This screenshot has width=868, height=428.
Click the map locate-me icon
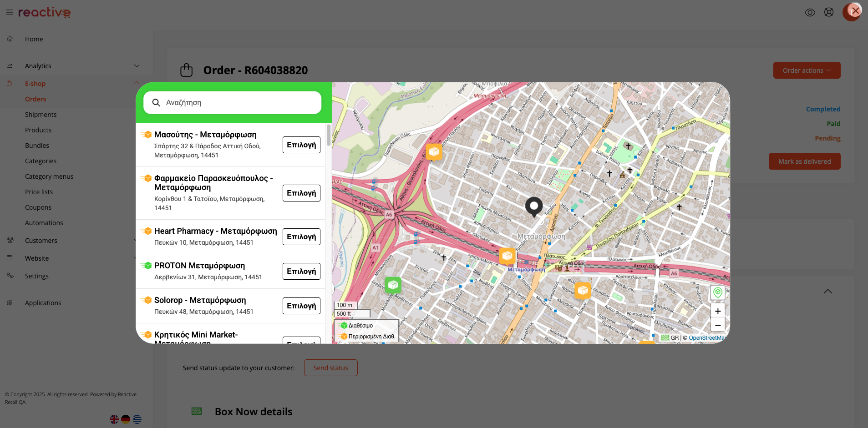pyautogui.click(x=717, y=292)
